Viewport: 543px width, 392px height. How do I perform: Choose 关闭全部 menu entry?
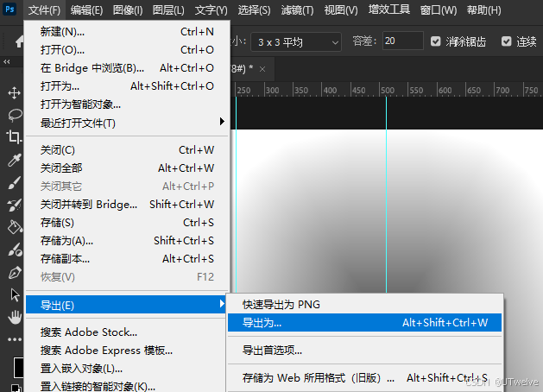(x=127, y=168)
